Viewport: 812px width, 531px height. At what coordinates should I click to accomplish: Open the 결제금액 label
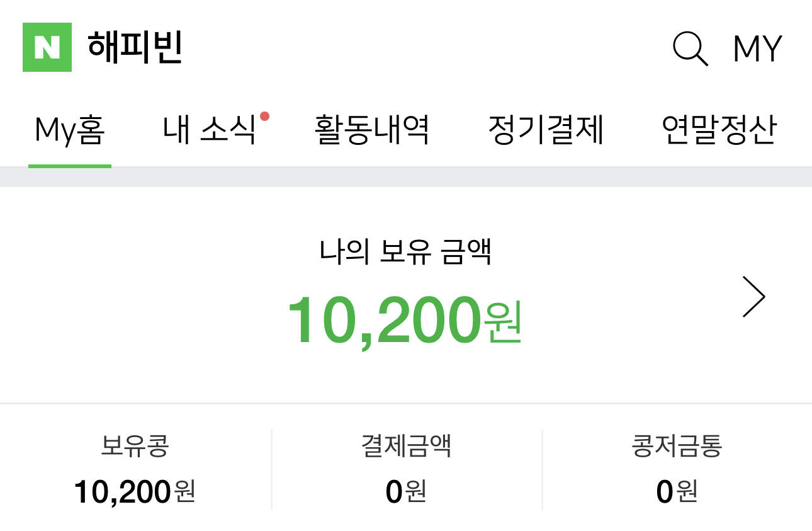[406, 446]
